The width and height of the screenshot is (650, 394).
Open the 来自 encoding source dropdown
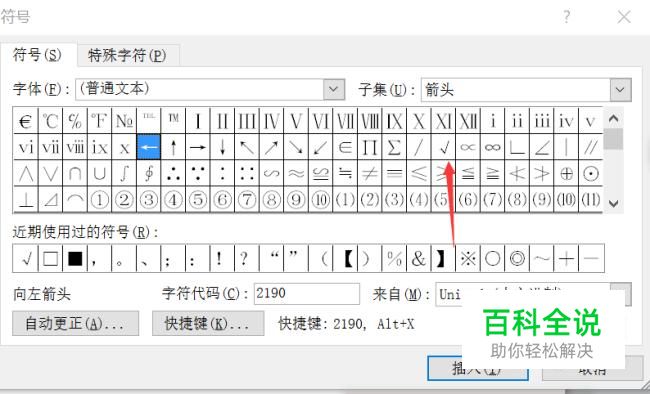621,294
